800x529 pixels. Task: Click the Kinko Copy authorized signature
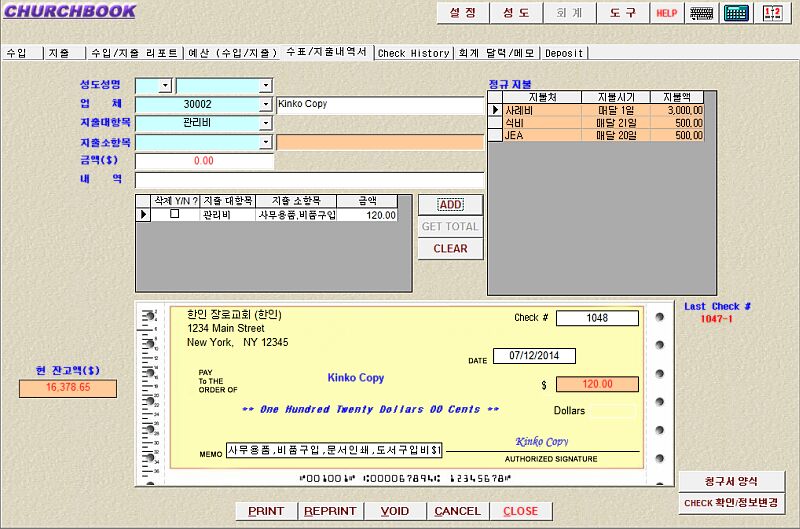[542, 442]
